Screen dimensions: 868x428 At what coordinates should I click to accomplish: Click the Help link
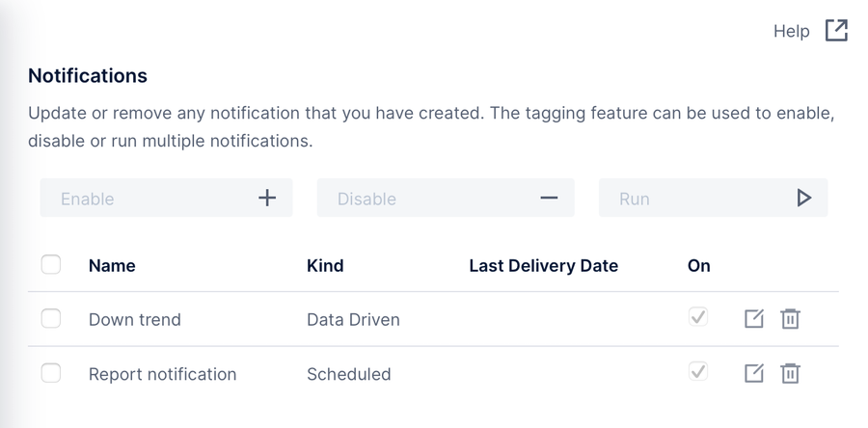click(791, 31)
